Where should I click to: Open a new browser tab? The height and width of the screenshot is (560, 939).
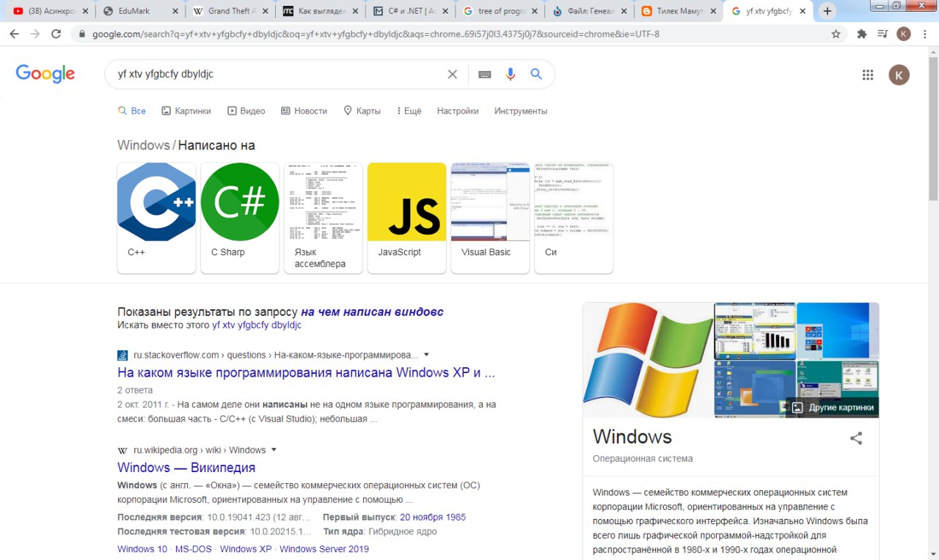coord(827,11)
